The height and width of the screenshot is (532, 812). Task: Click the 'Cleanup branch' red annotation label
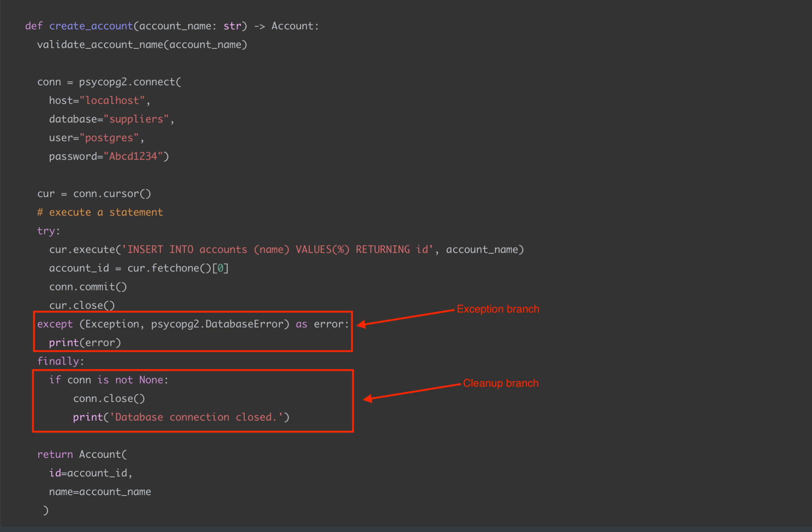pyautogui.click(x=500, y=383)
